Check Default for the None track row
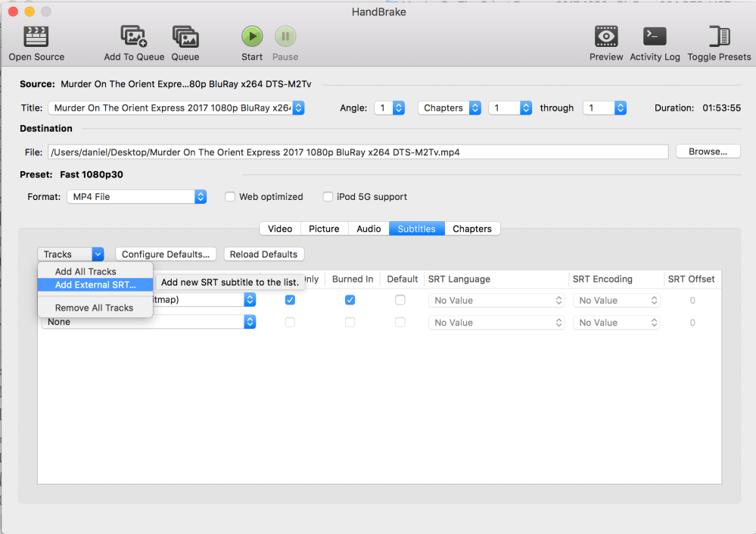 [400, 322]
